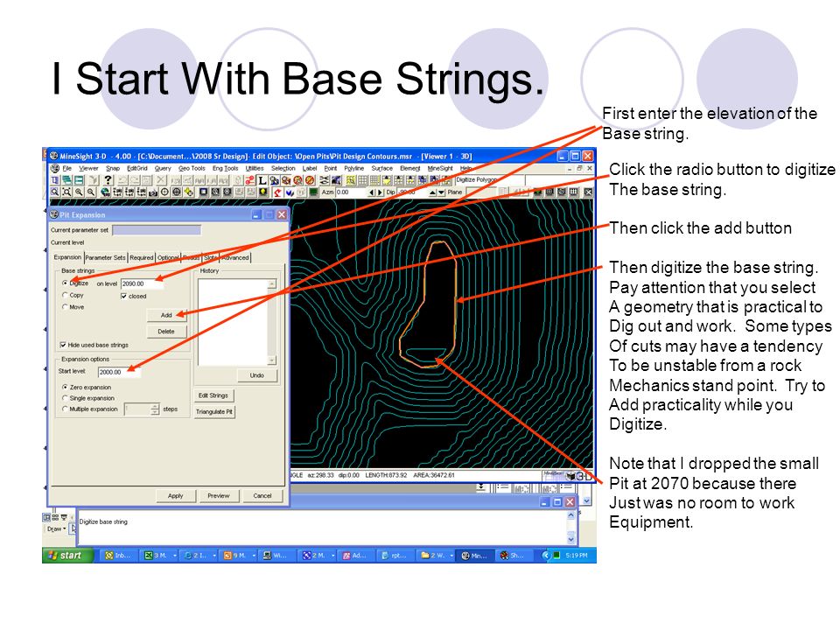The width and height of the screenshot is (840, 630).
Task: Click the Windows start button
Action: tap(68, 556)
